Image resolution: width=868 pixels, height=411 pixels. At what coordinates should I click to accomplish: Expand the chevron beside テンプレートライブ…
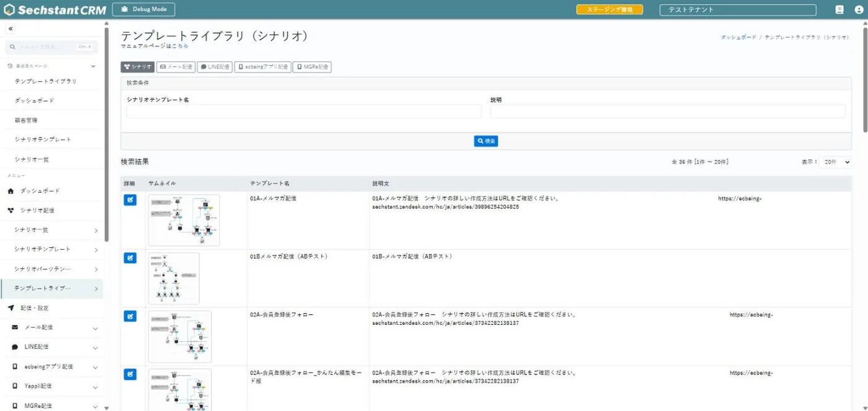point(96,289)
